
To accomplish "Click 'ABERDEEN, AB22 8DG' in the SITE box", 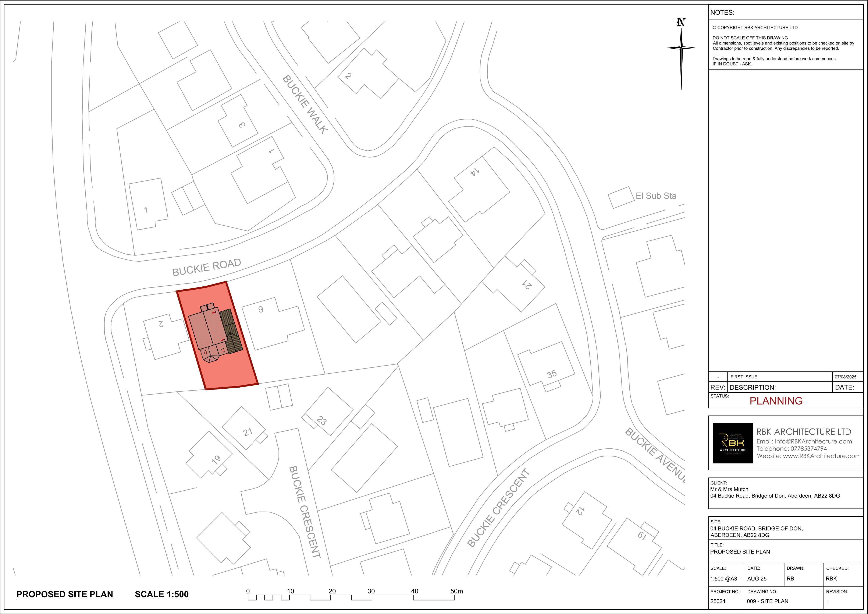I will [739, 535].
